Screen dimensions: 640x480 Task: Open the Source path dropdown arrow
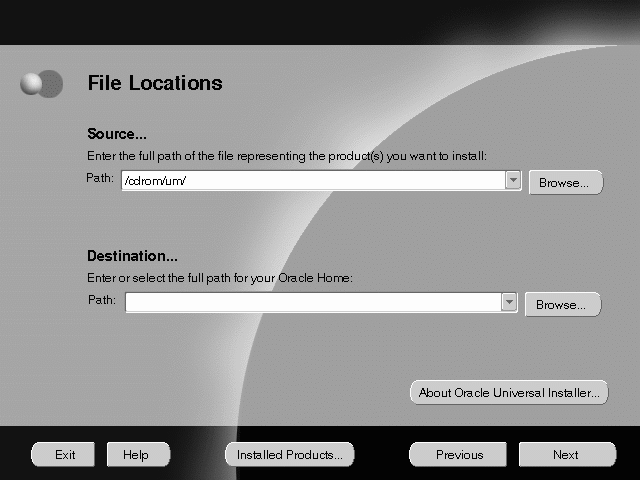[x=513, y=180]
